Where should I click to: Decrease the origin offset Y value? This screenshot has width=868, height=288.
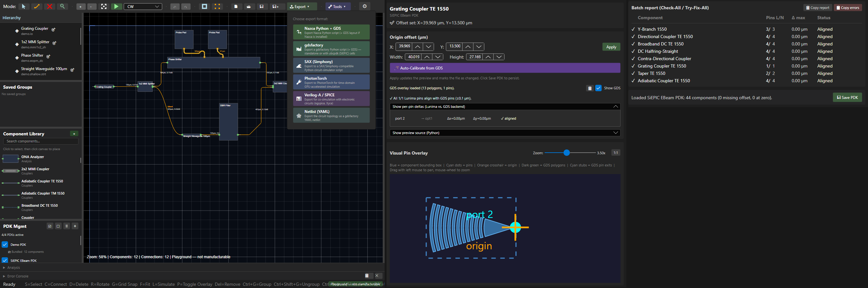(x=479, y=47)
